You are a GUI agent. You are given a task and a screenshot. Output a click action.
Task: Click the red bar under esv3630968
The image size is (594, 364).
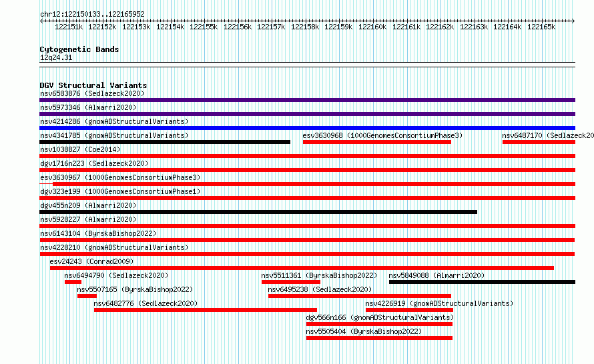pyautogui.click(x=377, y=142)
